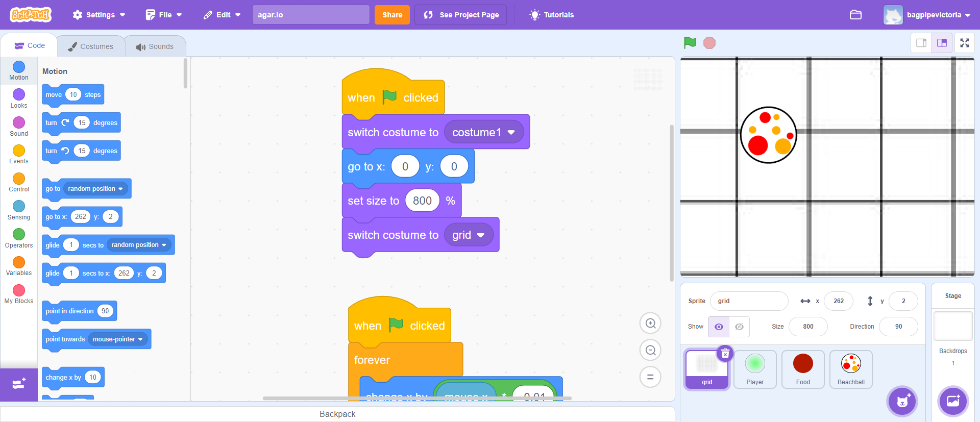Open the Backpack panel
The image size is (980, 422).
point(337,414)
